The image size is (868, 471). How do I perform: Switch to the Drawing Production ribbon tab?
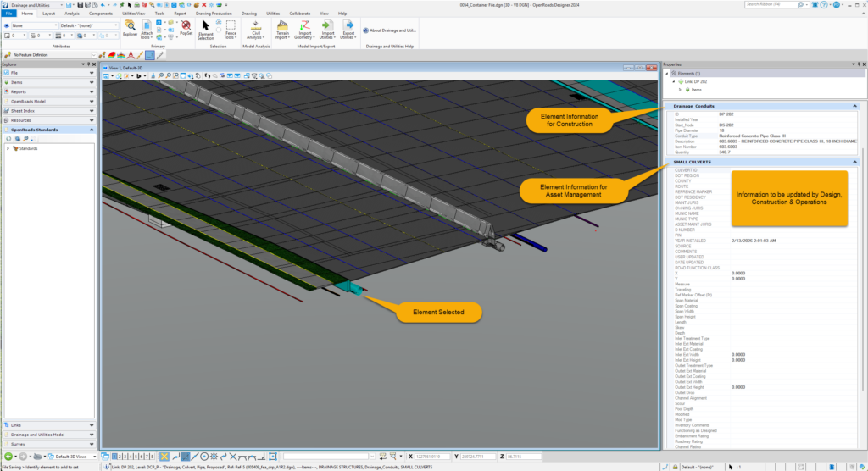click(214, 14)
